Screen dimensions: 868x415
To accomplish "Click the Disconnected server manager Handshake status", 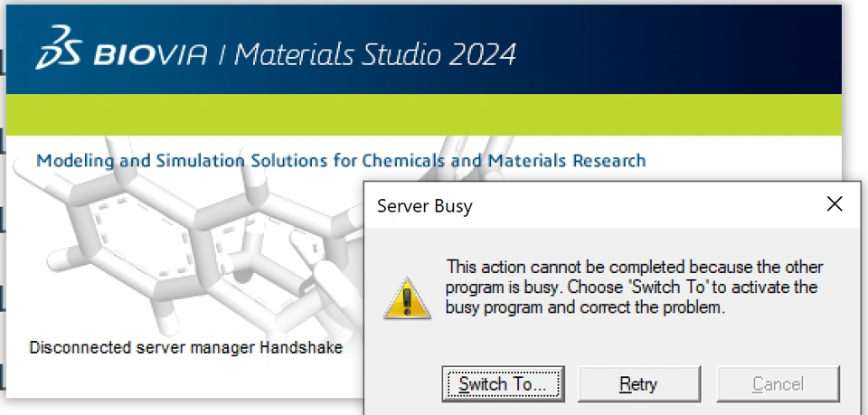I will [185, 347].
